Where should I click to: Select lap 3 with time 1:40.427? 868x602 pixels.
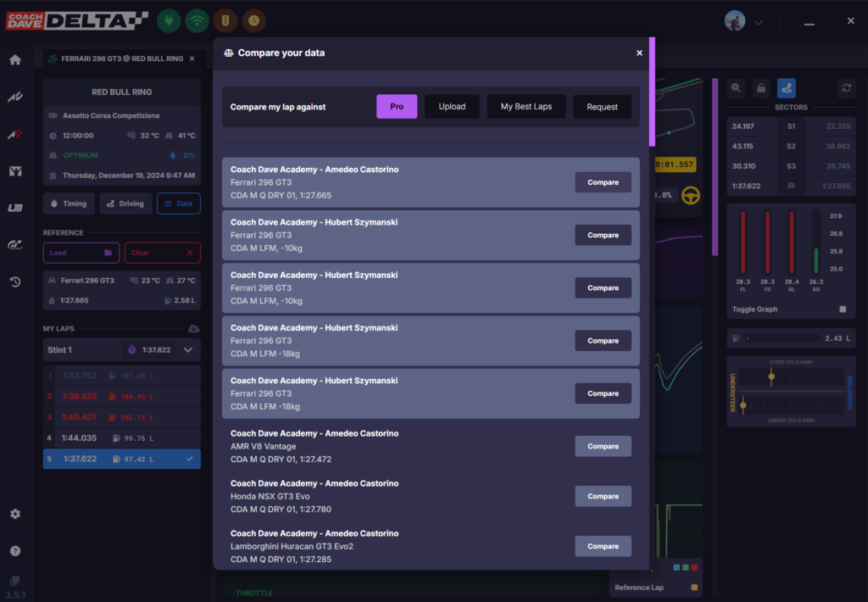122,417
